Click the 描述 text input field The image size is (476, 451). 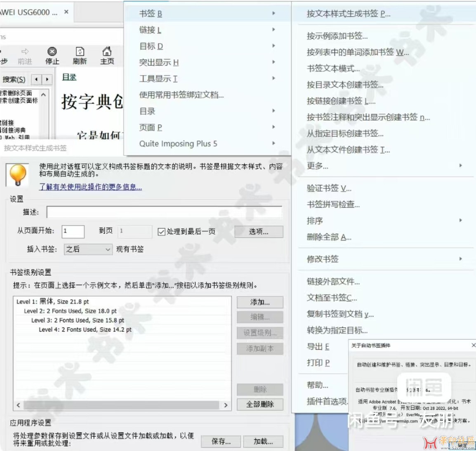point(164,212)
